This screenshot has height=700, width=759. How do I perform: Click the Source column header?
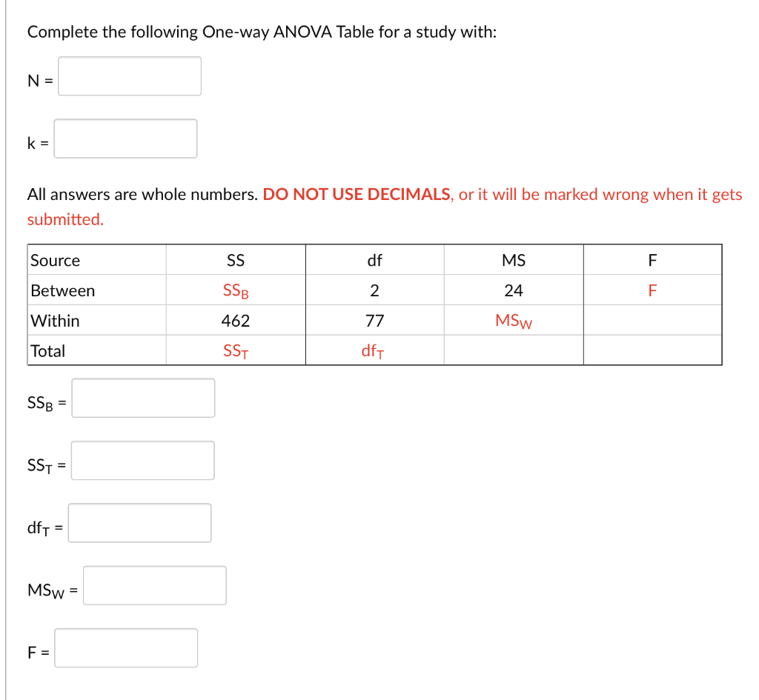53,260
